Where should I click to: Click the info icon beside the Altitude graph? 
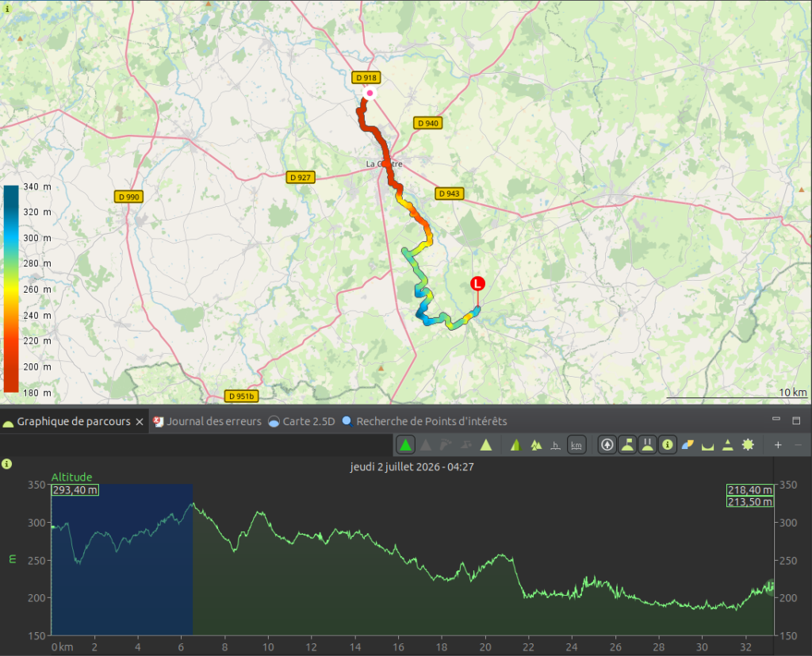point(6,464)
